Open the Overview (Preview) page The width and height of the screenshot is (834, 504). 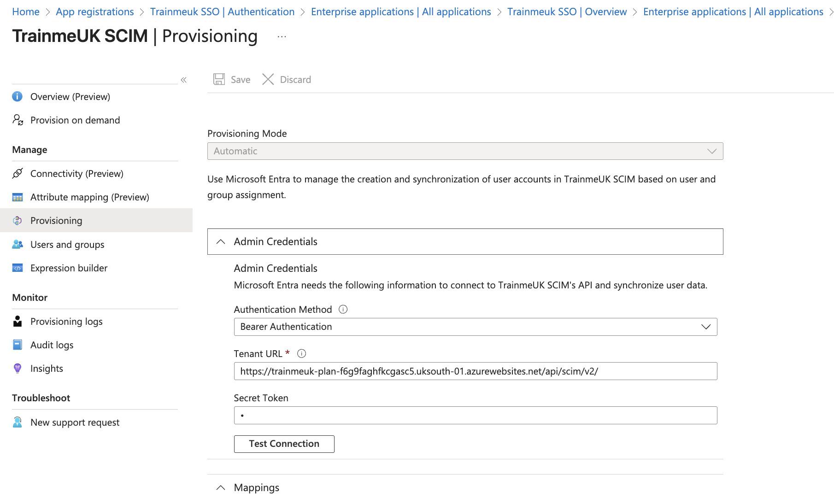click(x=70, y=96)
